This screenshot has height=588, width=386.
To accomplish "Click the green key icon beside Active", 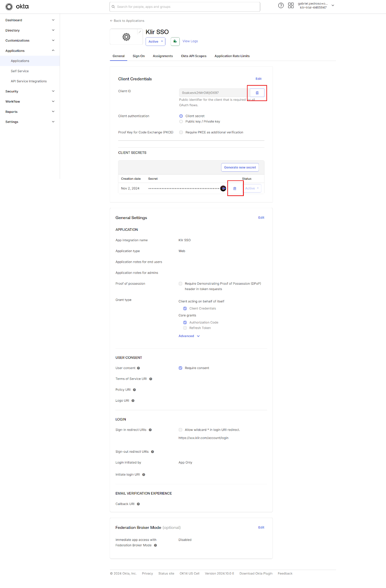I will 175,42.
